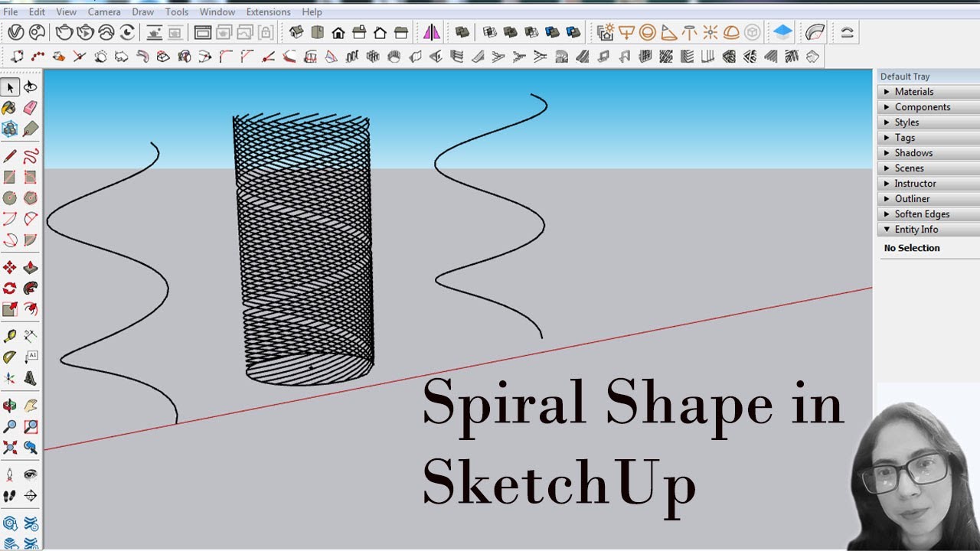Expand the Soften Edges tray panel
Image resolution: width=980 pixels, height=551 pixels.
point(928,214)
